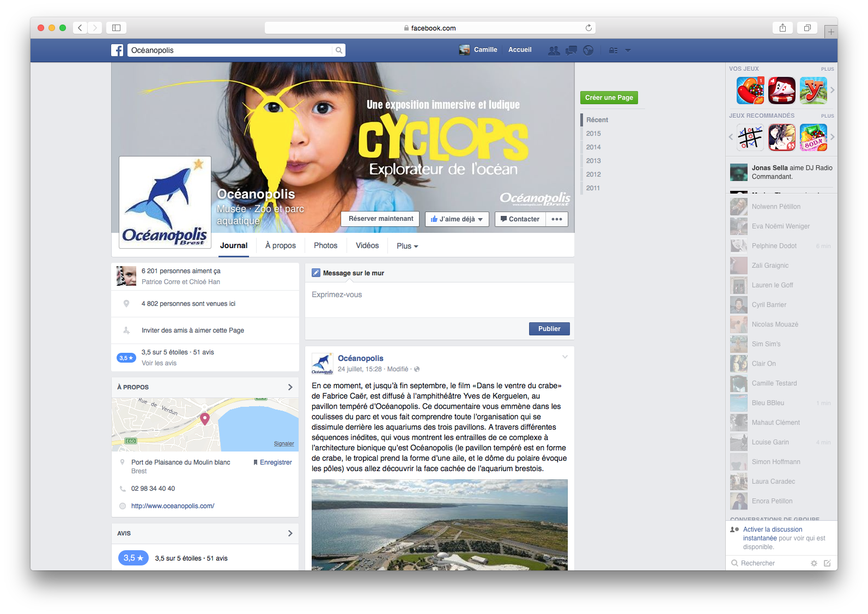868x614 pixels.
Task: Click Voir les avis link
Action: coord(159,363)
